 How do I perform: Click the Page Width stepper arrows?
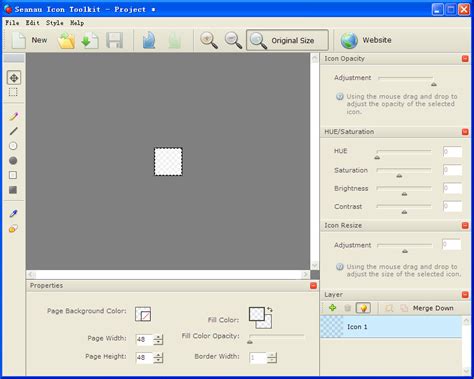click(158, 339)
